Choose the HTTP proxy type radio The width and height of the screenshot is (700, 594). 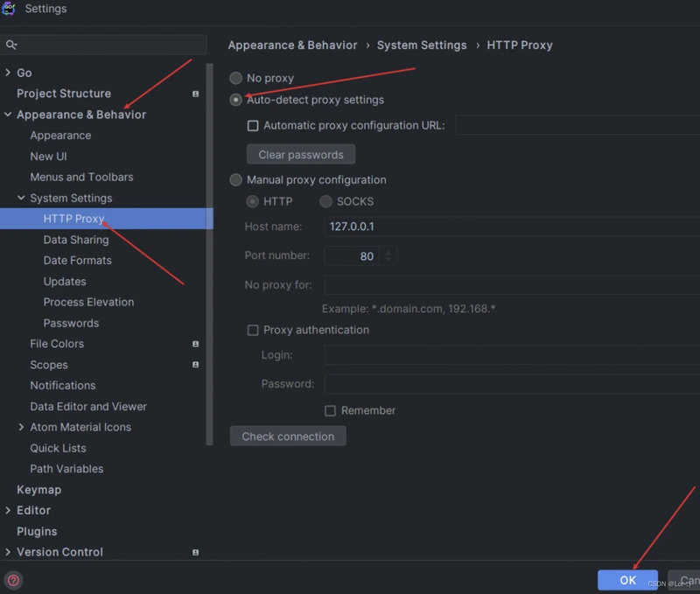[x=253, y=202]
